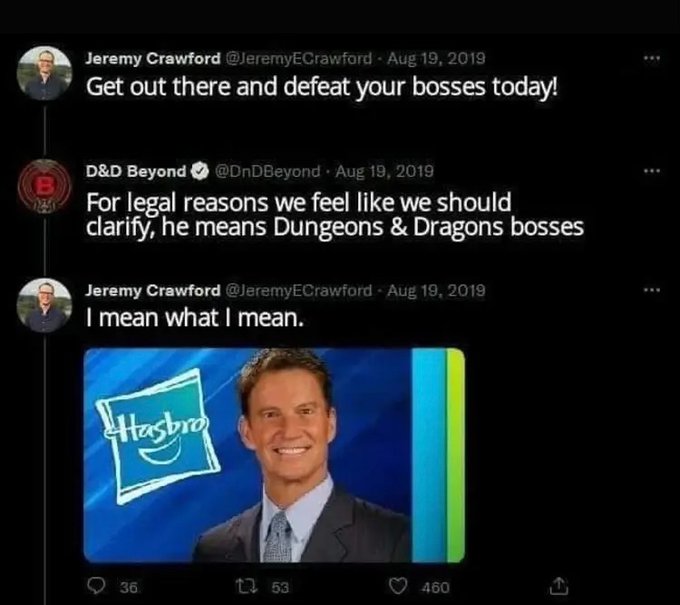
Task: Open more options on the D&D Beyond tweet
Action: click(651, 171)
